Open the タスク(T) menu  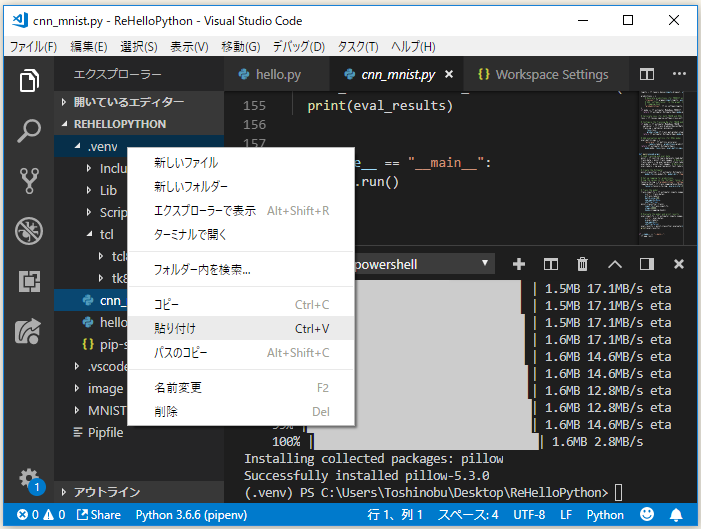pyautogui.click(x=358, y=47)
